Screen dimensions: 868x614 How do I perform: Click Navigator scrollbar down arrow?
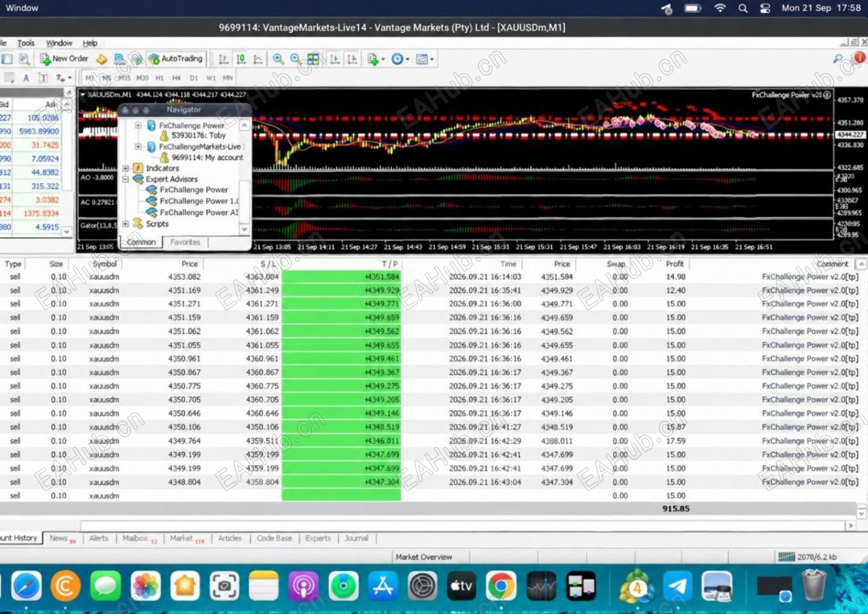pos(244,230)
